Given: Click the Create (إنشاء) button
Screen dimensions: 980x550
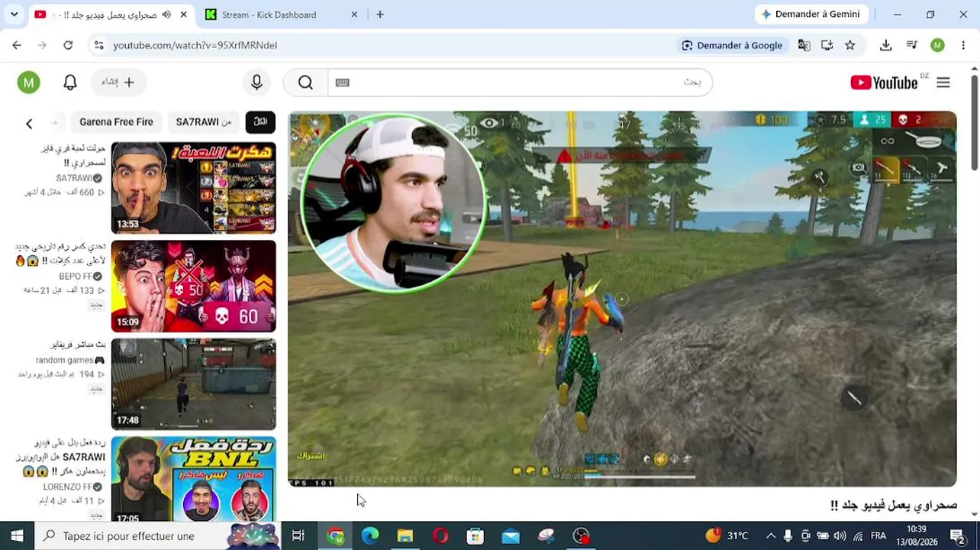Looking at the screenshot, I should [x=118, y=82].
